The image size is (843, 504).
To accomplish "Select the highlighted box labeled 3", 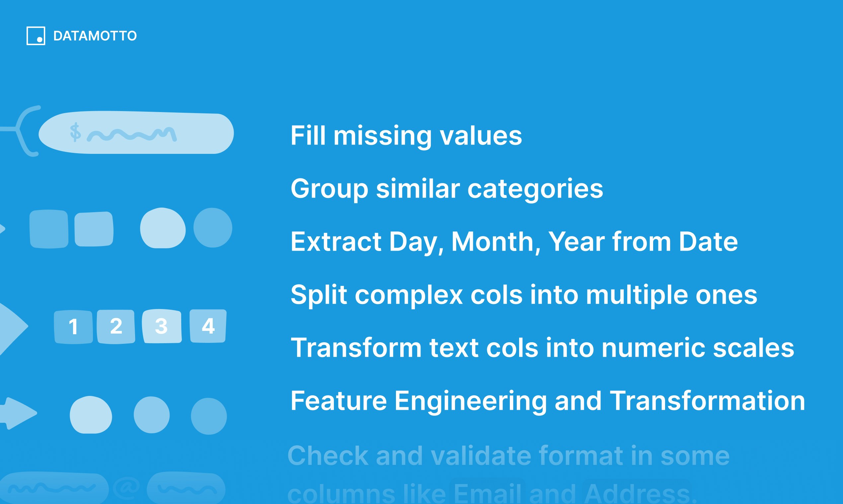I will (x=161, y=326).
